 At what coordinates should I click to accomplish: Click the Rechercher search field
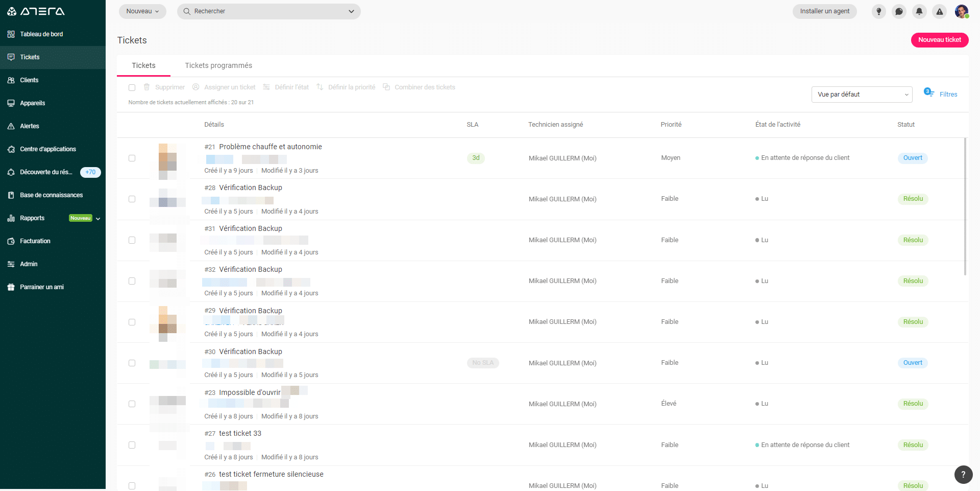click(268, 11)
